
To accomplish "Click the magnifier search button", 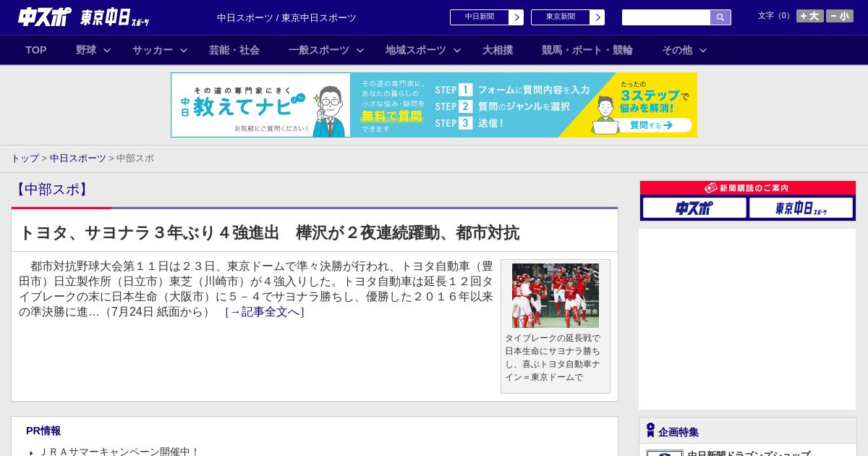I will coord(720,17).
